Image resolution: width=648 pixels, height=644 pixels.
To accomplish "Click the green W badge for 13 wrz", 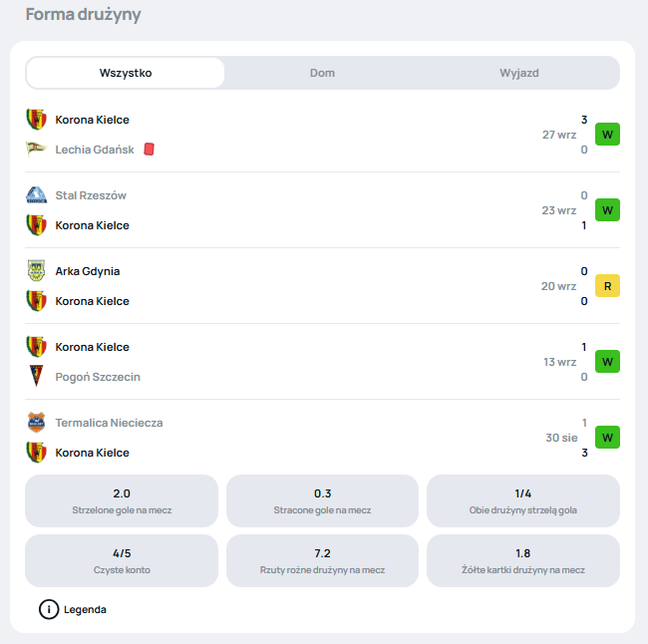I will [607, 362].
